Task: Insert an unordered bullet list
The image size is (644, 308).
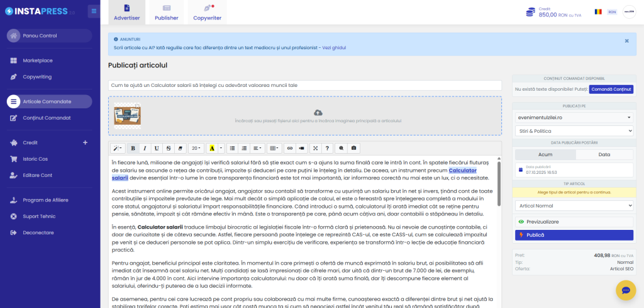Action: [232, 148]
